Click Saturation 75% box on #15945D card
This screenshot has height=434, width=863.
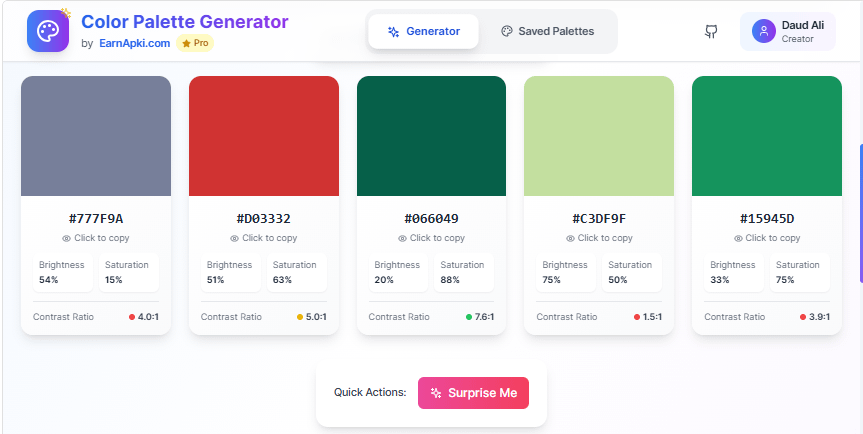(800, 272)
